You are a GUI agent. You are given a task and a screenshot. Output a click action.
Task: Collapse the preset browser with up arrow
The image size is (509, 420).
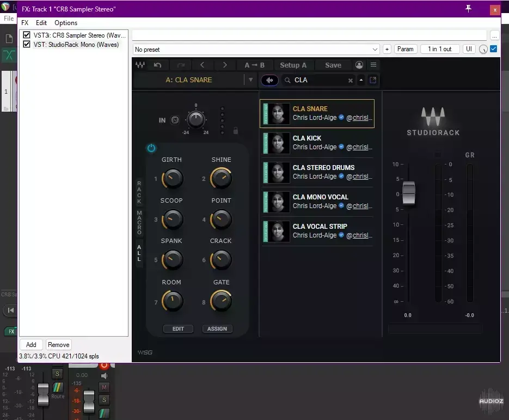tap(361, 80)
